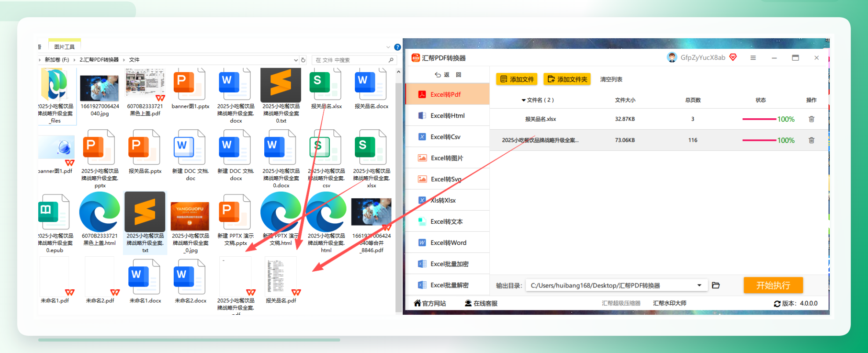Viewport: 868px width, 353px height.
Task: Open the hamburger menu in 汇帮PDF转换器
Action: tap(753, 58)
